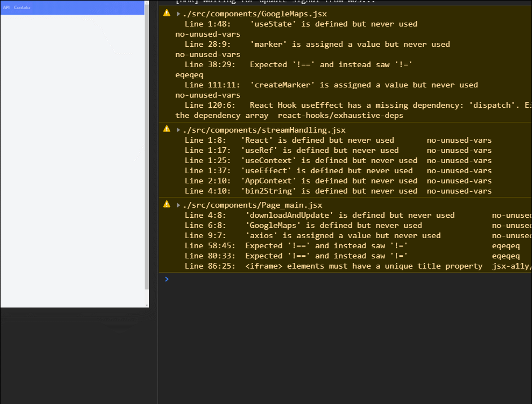532x404 pixels.
Task: Click the warning triangle beside GoogleMaps.jsx
Action: click(x=166, y=12)
